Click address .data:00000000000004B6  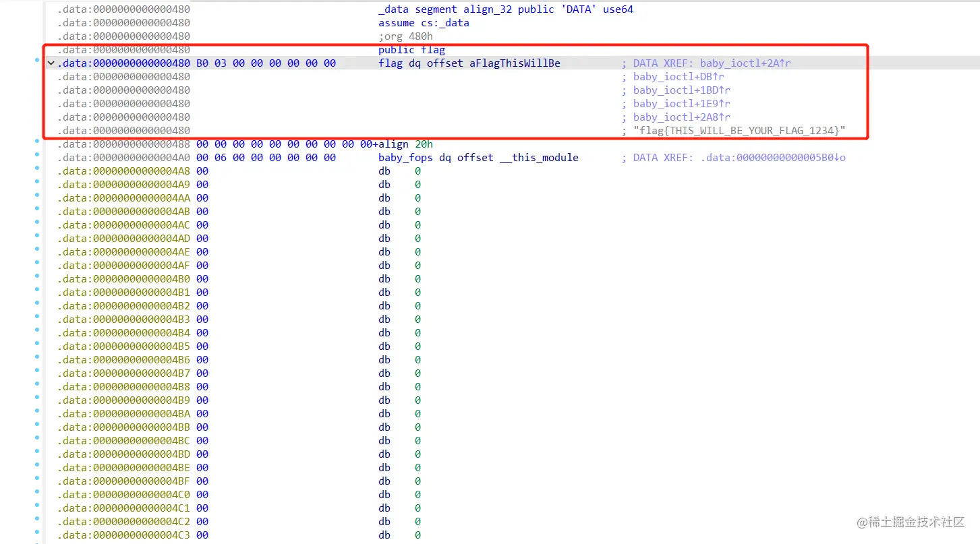pyautogui.click(x=123, y=360)
